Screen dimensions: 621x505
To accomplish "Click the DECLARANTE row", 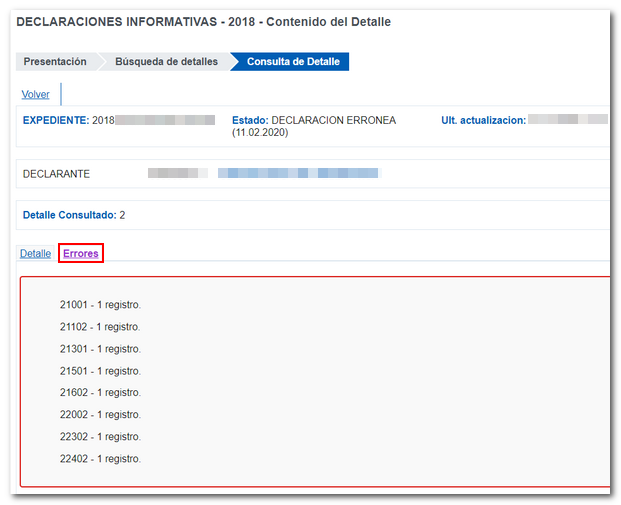I will (x=56, y=174).
